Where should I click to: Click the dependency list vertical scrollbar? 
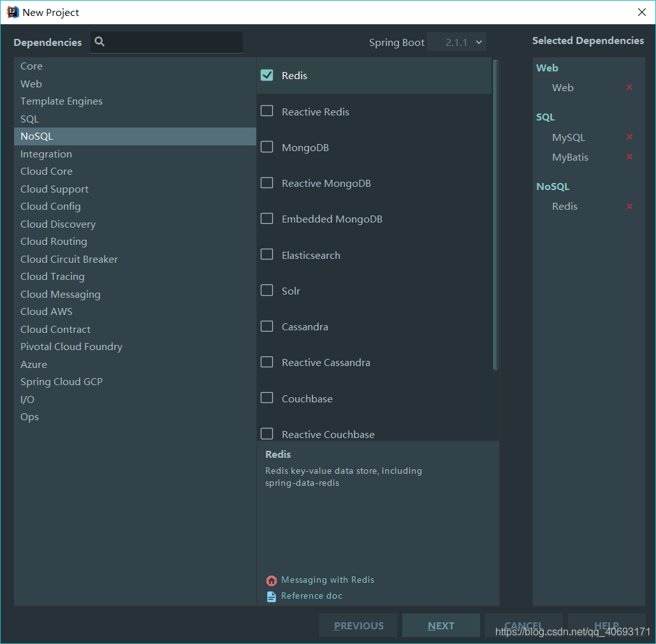[x=495, y=215]
